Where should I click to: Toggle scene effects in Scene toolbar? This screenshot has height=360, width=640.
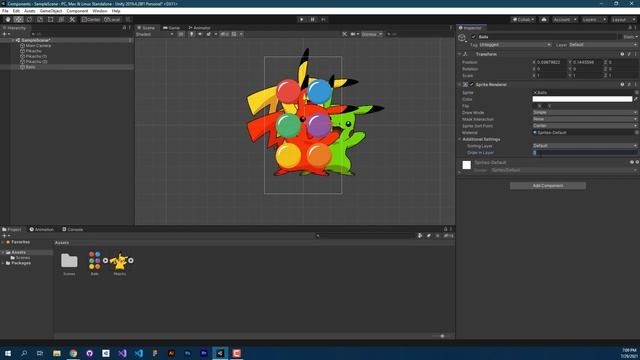pos(209,34)
